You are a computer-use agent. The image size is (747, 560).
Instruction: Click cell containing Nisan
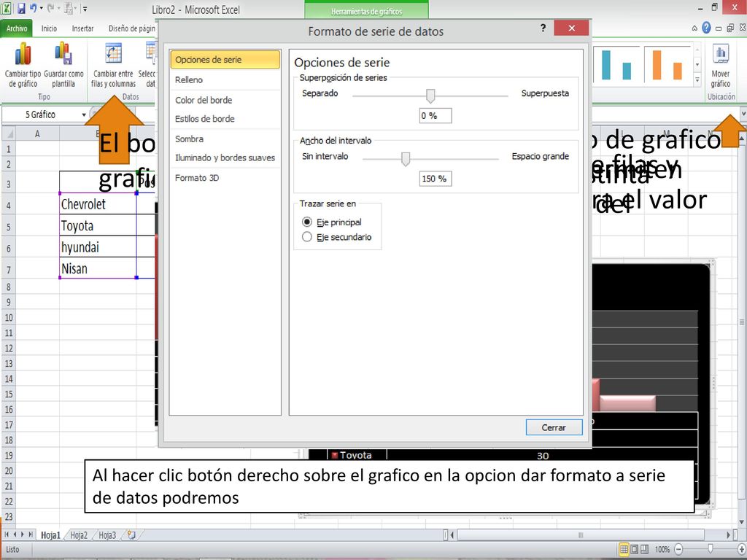click(x=98, y=268)
